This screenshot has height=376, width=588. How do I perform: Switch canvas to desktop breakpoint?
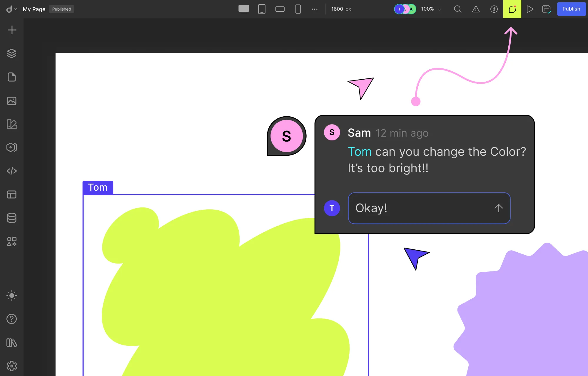click(244, 9)
